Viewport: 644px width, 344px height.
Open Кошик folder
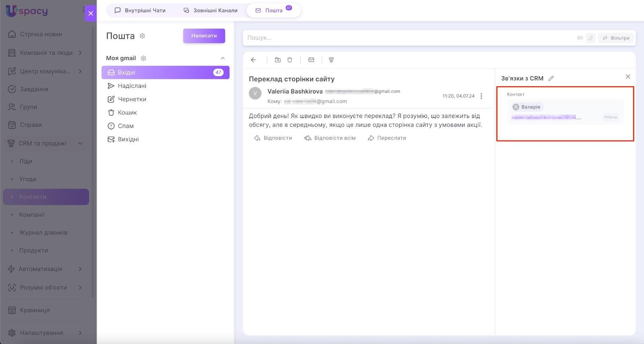165,112
